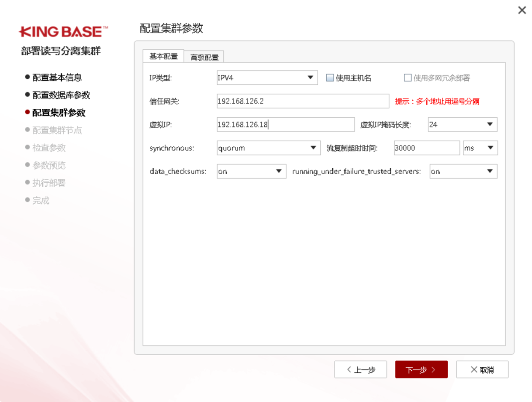
Task: Toggle the 使用多网冗余部署 checkbox
Action: [408, 78]
